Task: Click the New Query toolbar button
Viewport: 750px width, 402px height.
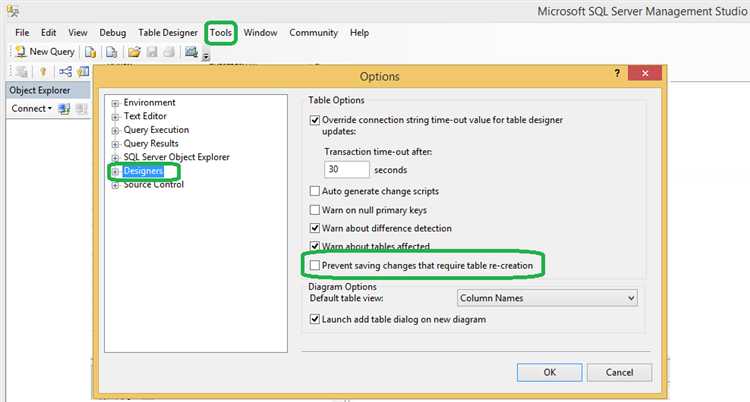Action: coord(46,52)
